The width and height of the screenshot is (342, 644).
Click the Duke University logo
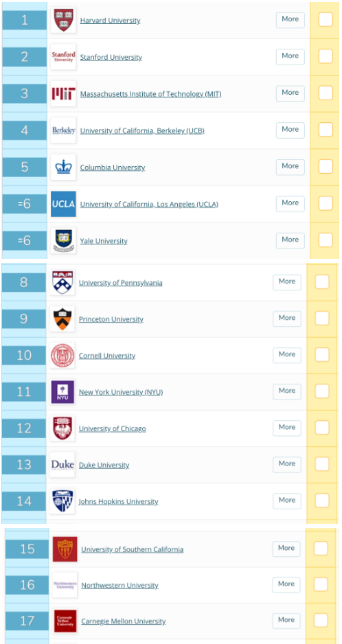[62, 465]
